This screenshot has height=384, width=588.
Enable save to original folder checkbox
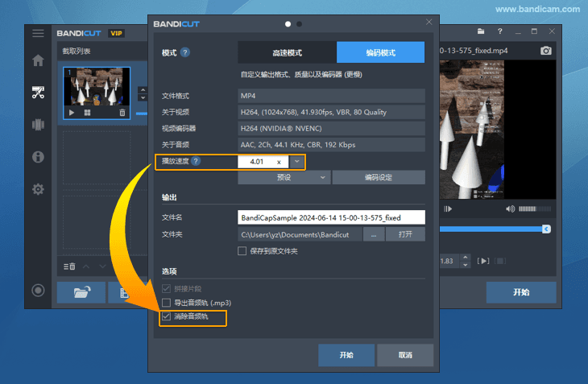[242, 251]
